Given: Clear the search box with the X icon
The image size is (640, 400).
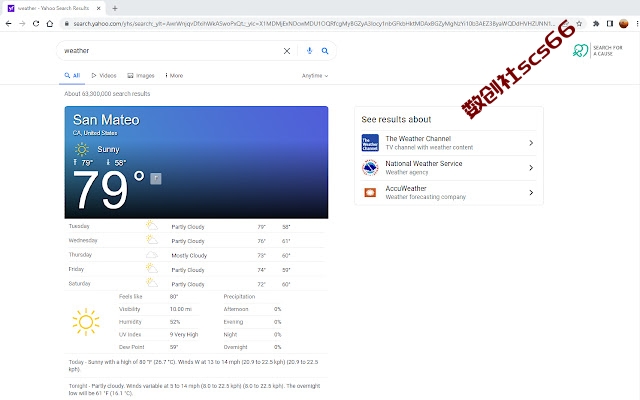Looking at the screenshot, I should 287,51.
